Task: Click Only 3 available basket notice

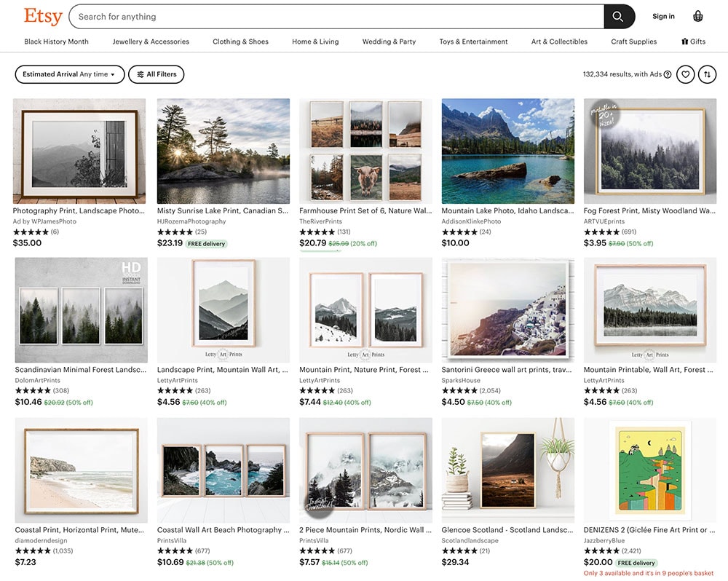Action: click(x=649, y=573)
